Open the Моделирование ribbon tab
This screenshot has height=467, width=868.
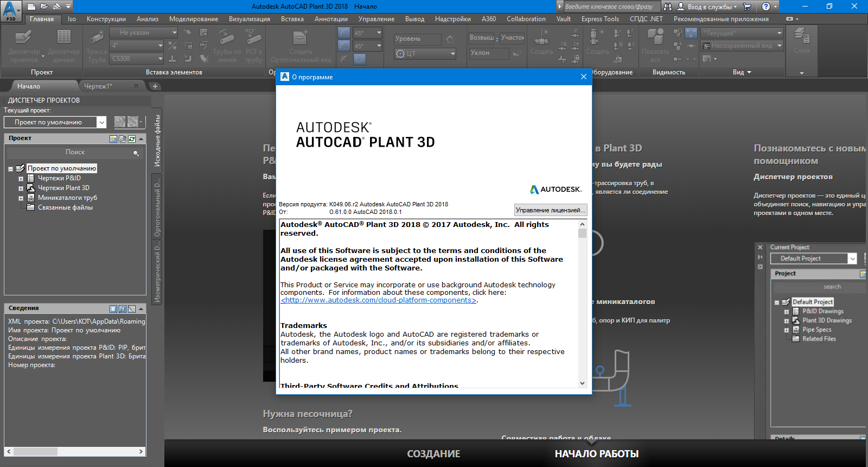tap(194, 19)
